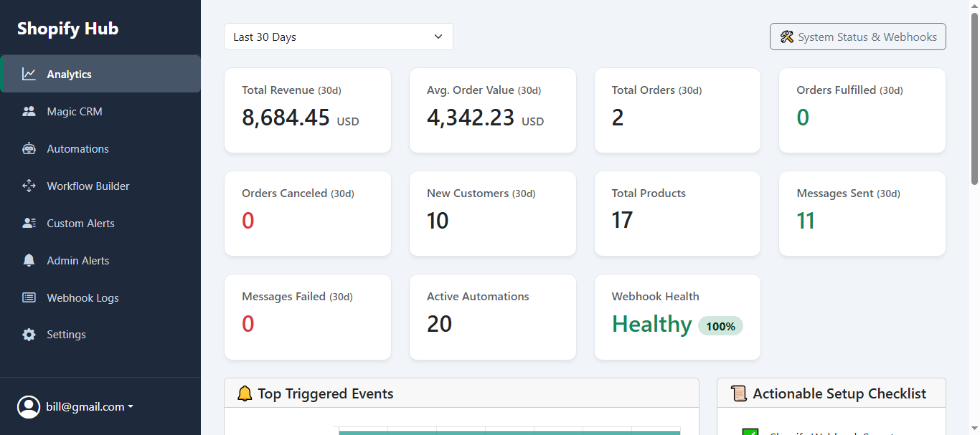980x435 pixels.
Task: Click the user avatar icon
Action: (29, 406)
